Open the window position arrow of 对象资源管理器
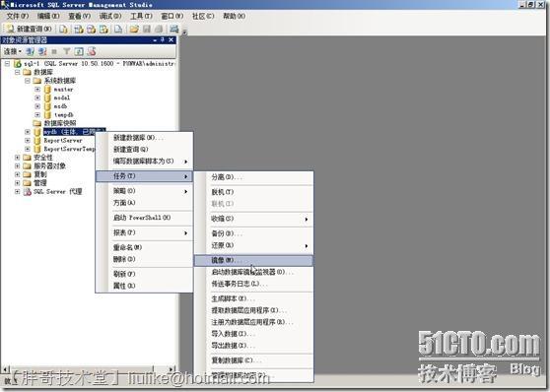 pyautogui.click(x=155, y=40)
